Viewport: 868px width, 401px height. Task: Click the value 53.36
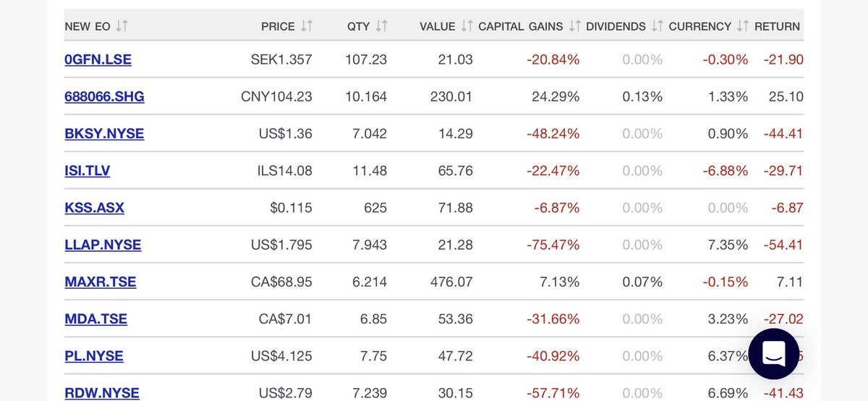pos(456,318)
